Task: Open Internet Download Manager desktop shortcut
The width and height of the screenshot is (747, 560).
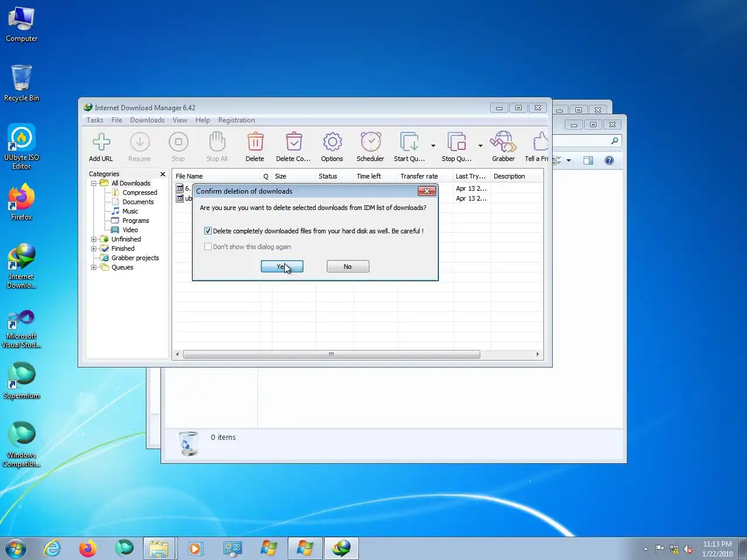Action: 22,266
